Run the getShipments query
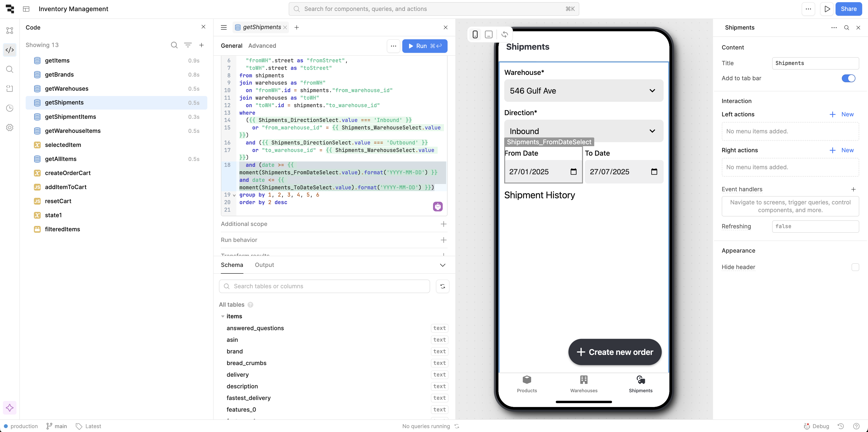 tap(425, 46)
